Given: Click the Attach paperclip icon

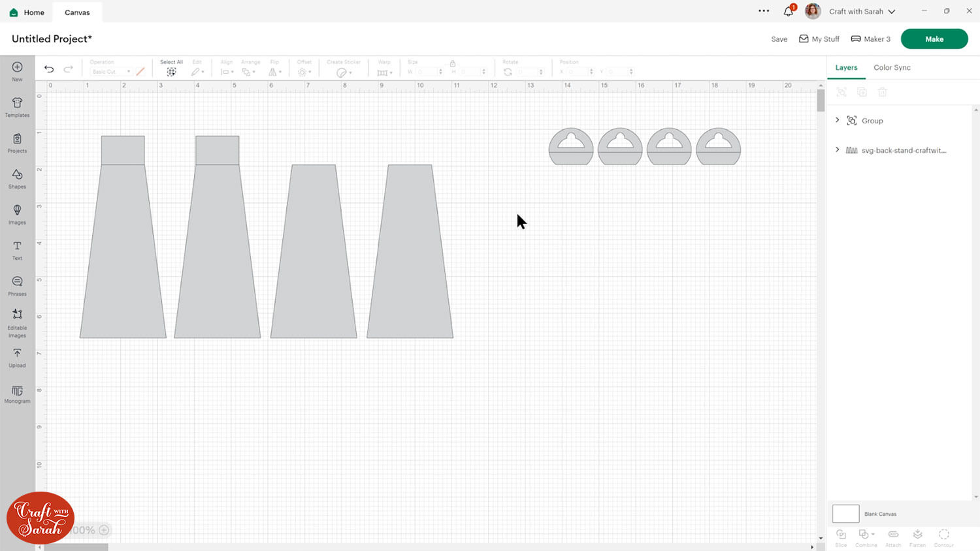Looking at the screenshot, I should pyautogui.click(x=893, y=535).
